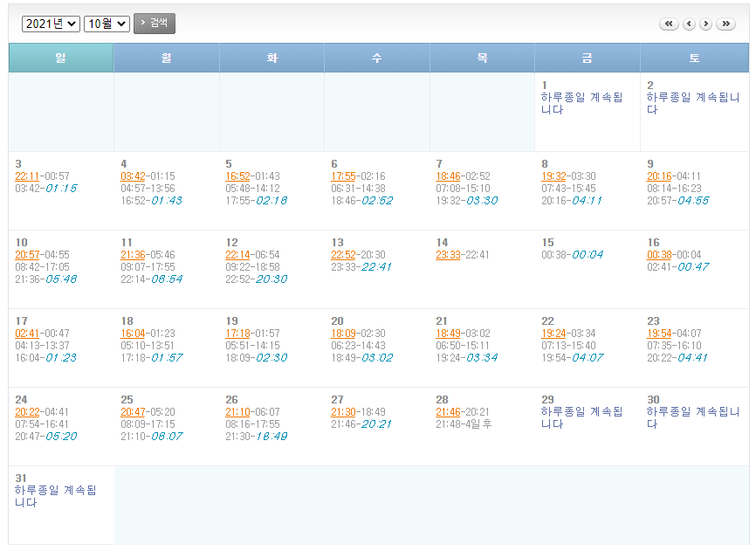This screenshot has height=551, width=756.
Task: Open the 2021년 year dropdown
Action: 51,24
